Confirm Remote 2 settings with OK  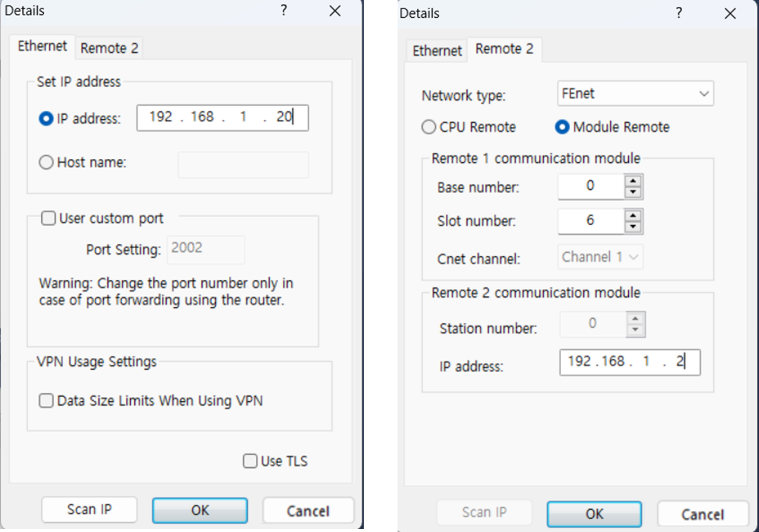(594, 514)
